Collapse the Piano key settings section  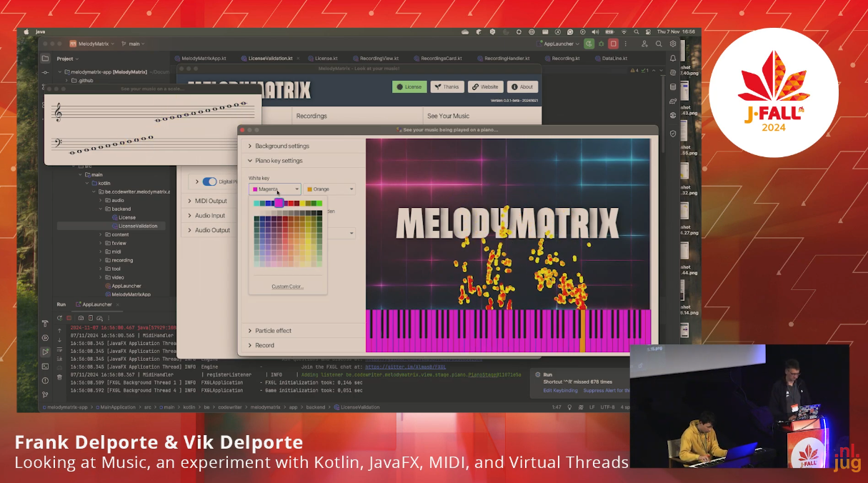(x=279, y=161)
